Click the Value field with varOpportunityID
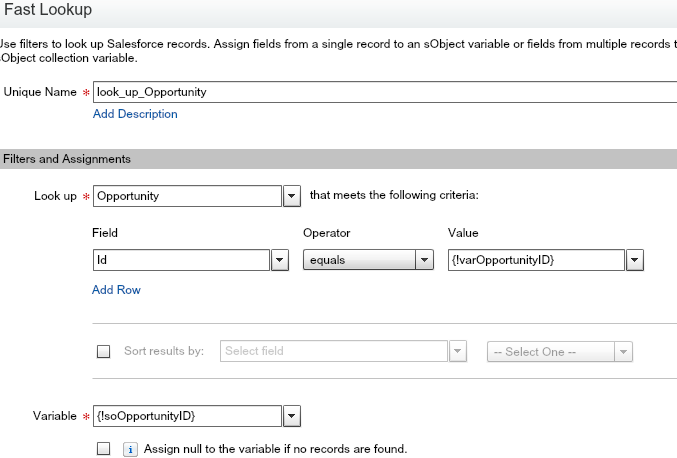The image size is (677, 458). point(535,260)
